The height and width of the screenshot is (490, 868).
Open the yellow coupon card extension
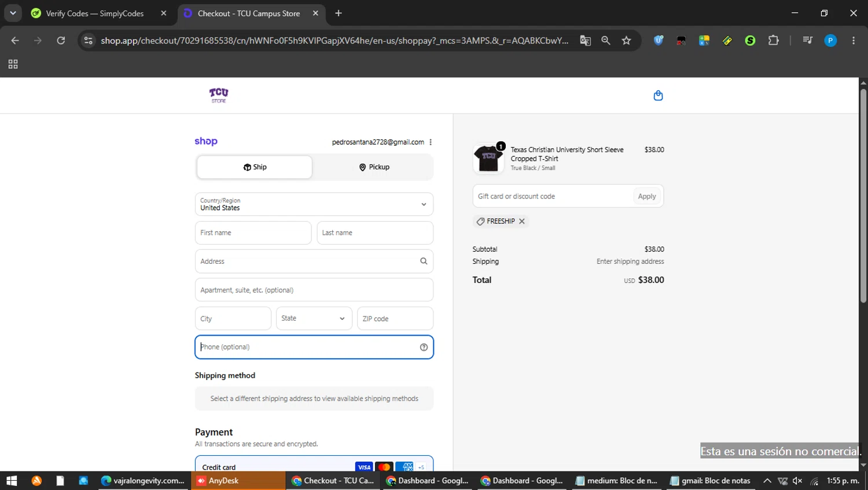point(727,40)
